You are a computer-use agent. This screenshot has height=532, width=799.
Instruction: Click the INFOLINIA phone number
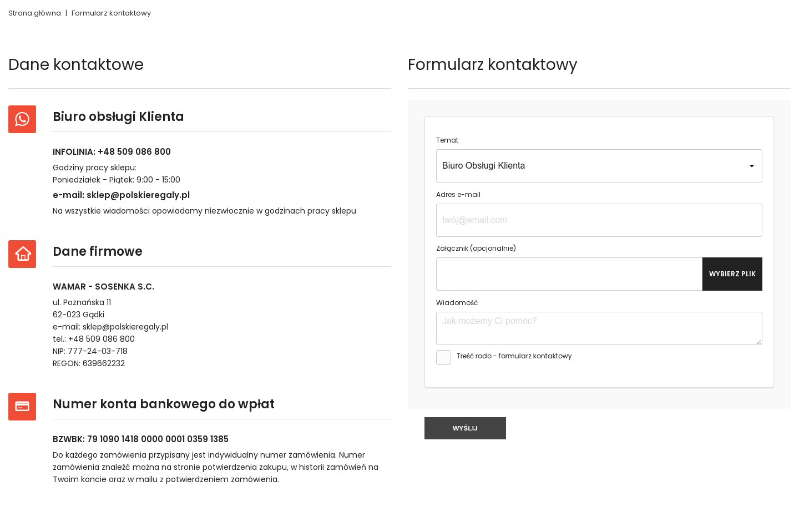(134, 152)
